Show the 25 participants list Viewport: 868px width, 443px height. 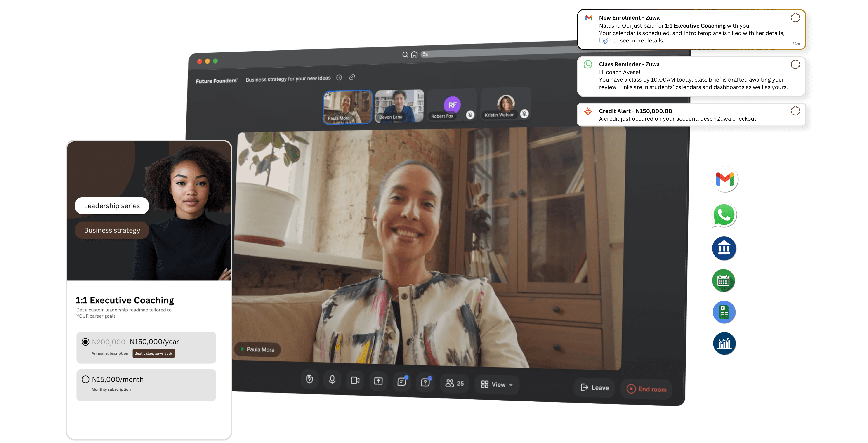pyautogui.click(x=455, y=383)
